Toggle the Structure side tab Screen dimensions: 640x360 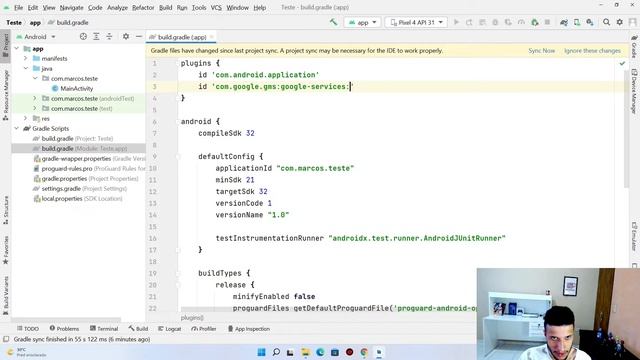[x=6, y=210]
